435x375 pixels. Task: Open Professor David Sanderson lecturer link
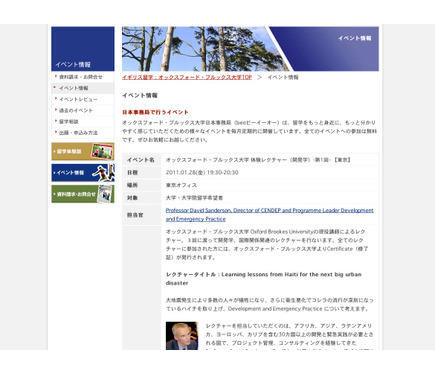click(269, 215)
